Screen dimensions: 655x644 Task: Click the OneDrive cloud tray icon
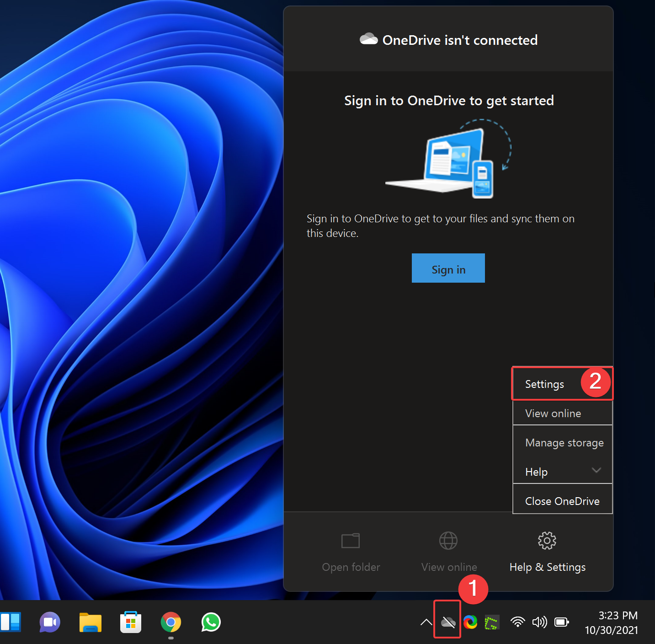pyautogui.click(x=448, y=622)
